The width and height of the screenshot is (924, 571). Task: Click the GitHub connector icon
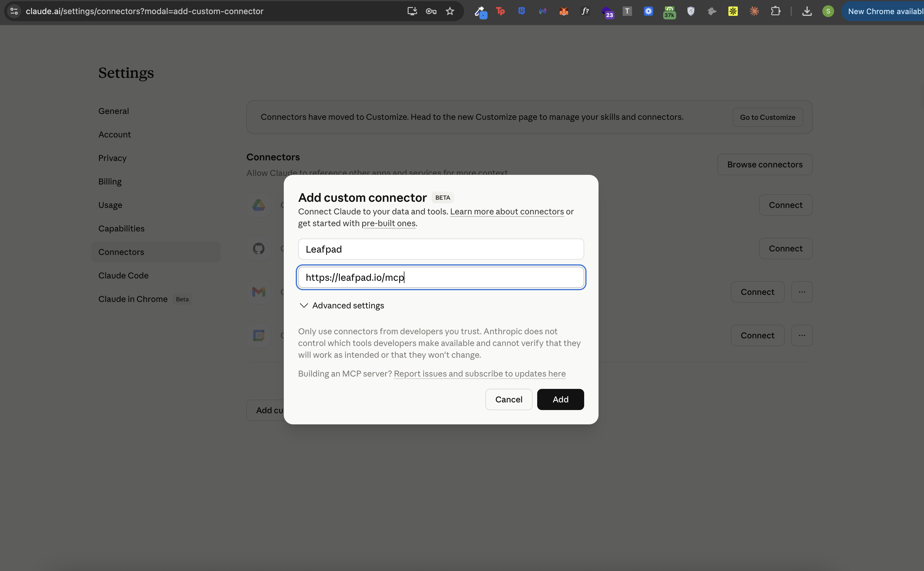[x=259, y=248]
